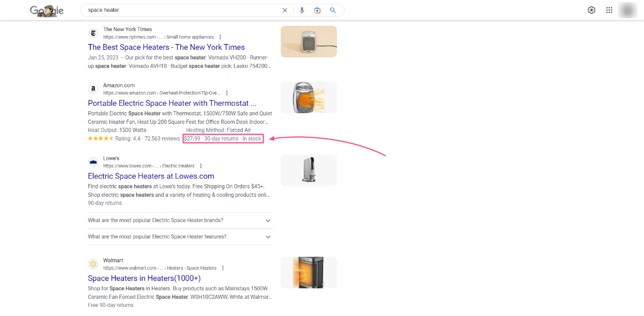Viewport: 644px width, 316px height.
Task: Open 'Space Heaters in Heaters(1000+)' link
Action: pos(144,278)
